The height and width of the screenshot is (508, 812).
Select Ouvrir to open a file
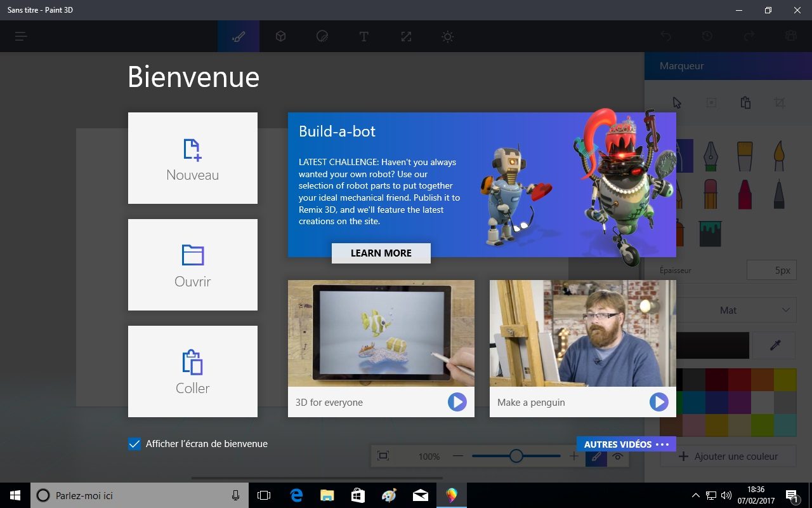click(193, 265)
